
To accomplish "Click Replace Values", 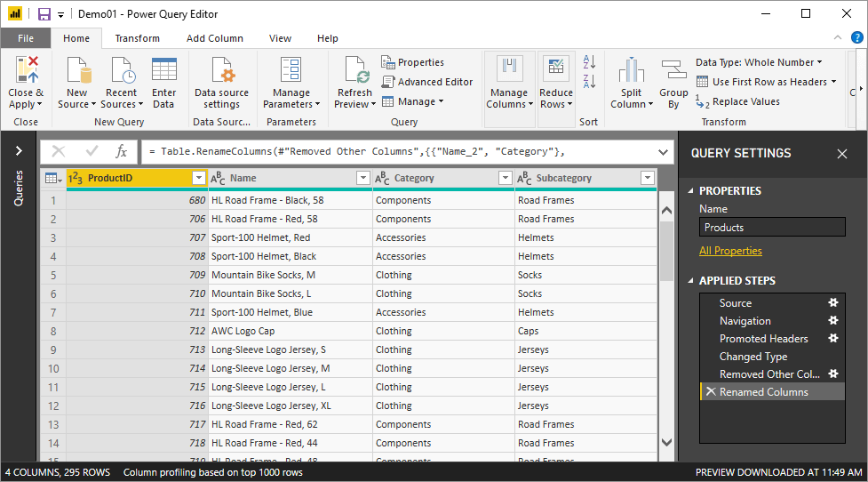I will [738, 102].
